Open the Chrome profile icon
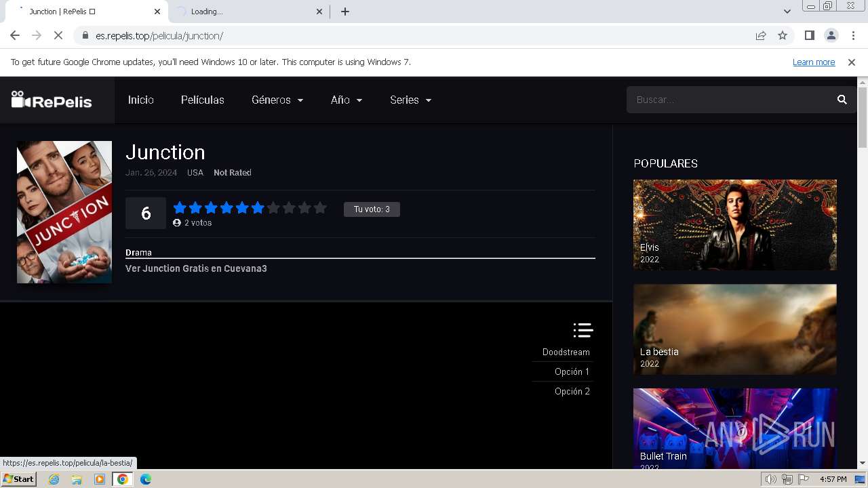This screenshot has width=868, height=488. pyautogui.click(x=831, y=35)
